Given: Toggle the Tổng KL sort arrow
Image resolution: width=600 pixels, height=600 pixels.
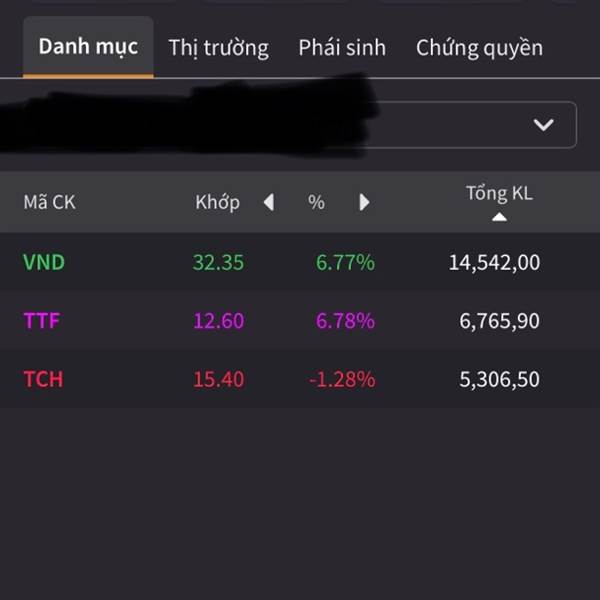Looking at the screenshot, I should [x=499, y=217].
